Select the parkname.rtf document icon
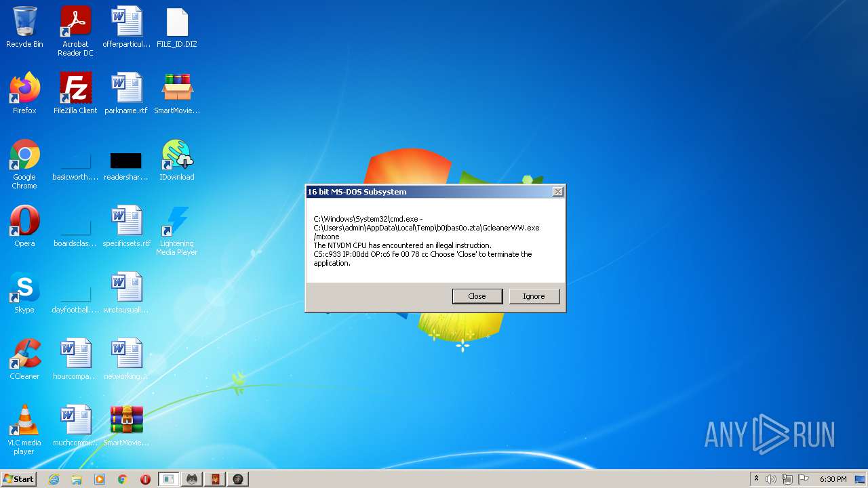 tap(127, 94)
